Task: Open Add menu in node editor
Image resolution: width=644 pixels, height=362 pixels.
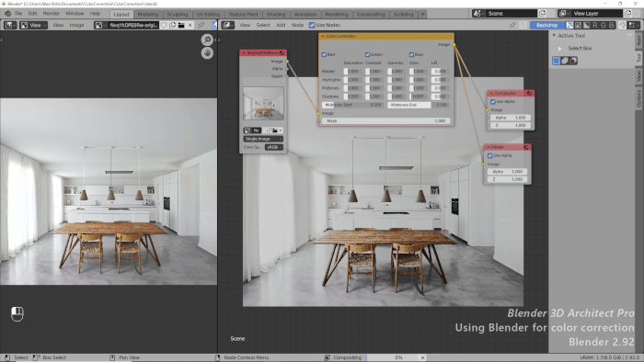Action: click(281, 25)
